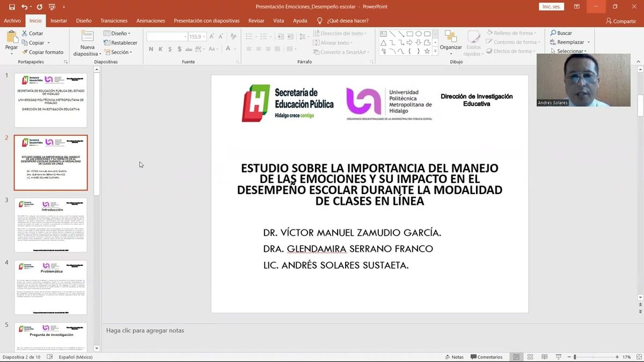Select star shape in shapes gallery

[427, 51]
